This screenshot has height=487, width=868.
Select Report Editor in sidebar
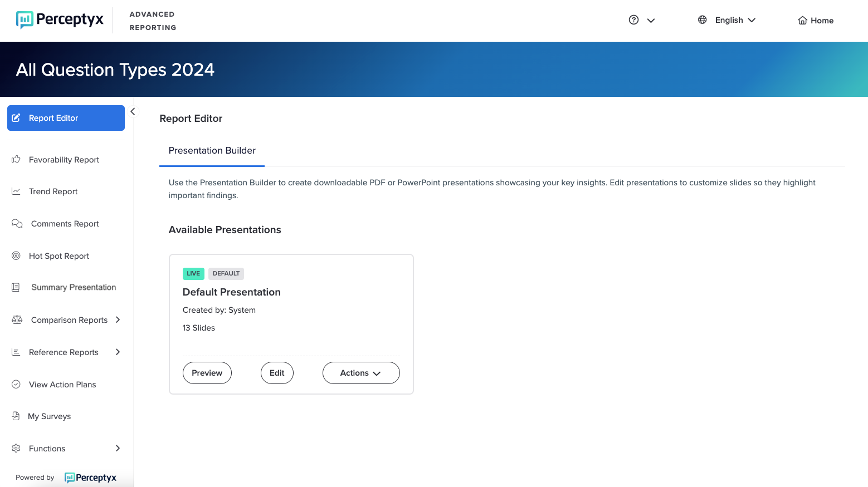click(66, 118)
